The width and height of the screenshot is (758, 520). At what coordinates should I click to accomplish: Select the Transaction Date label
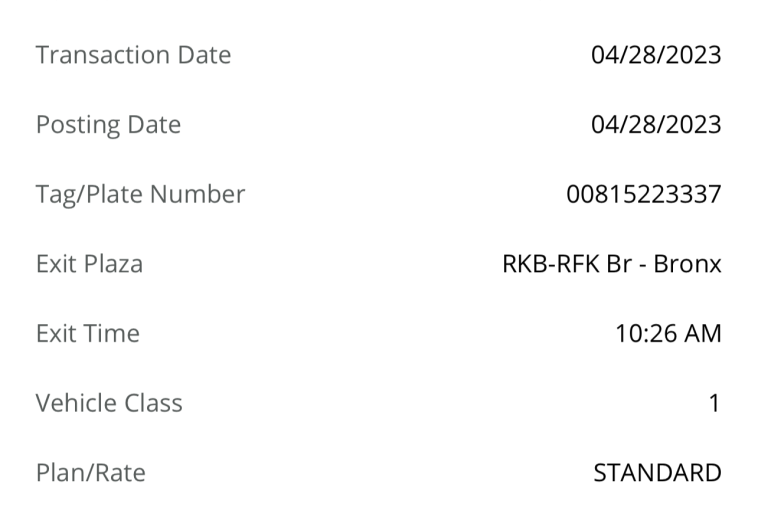coord(133,55)
